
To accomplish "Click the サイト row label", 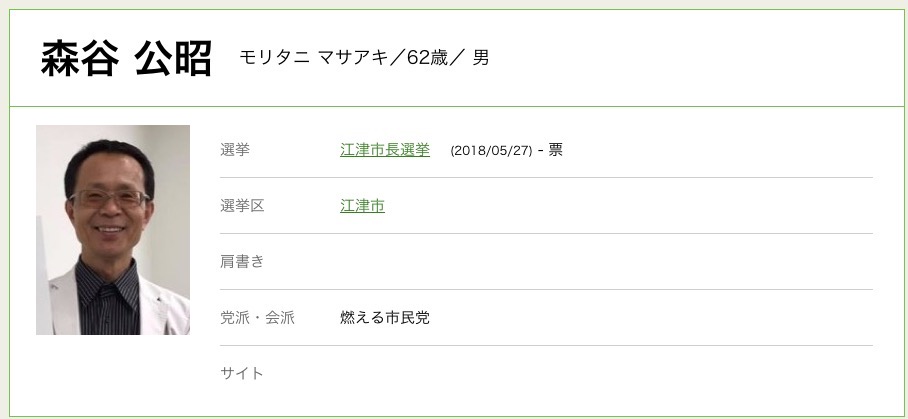I will click(242, 373).
